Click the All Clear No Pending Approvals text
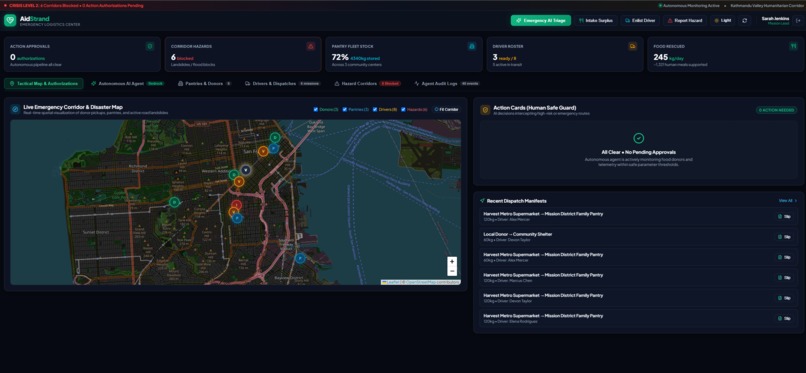 [638, 152]
